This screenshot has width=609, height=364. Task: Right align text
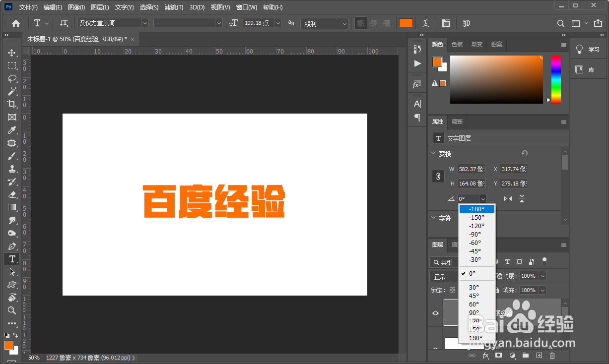(387, 23)
